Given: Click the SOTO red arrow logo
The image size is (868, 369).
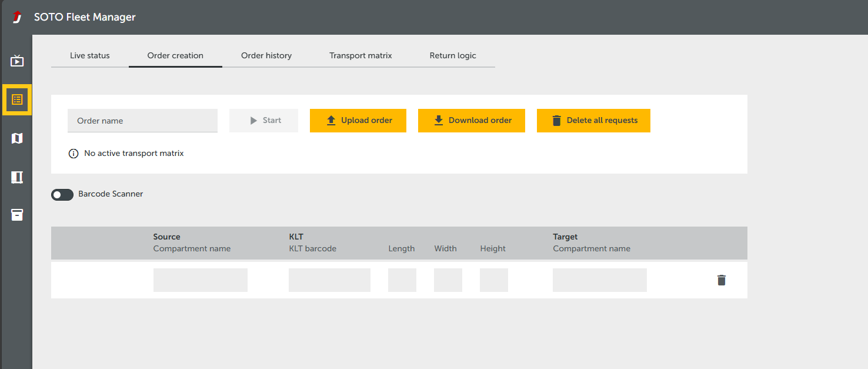Looking at the screenshot, I should (x=17, y=17).
